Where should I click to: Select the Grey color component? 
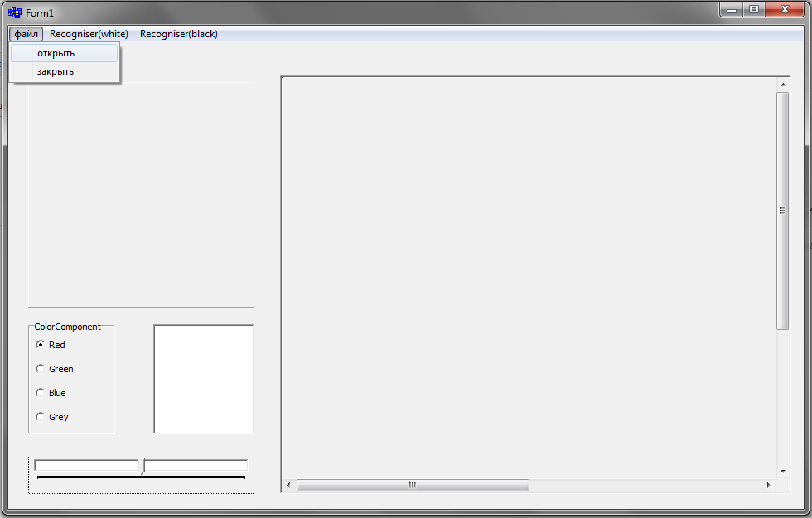pos(51,416)
